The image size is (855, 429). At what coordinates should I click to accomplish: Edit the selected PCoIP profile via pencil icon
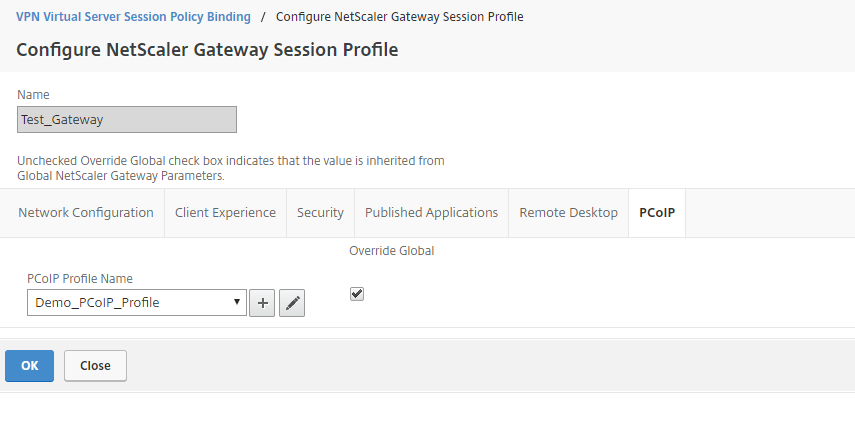(292, 303)
